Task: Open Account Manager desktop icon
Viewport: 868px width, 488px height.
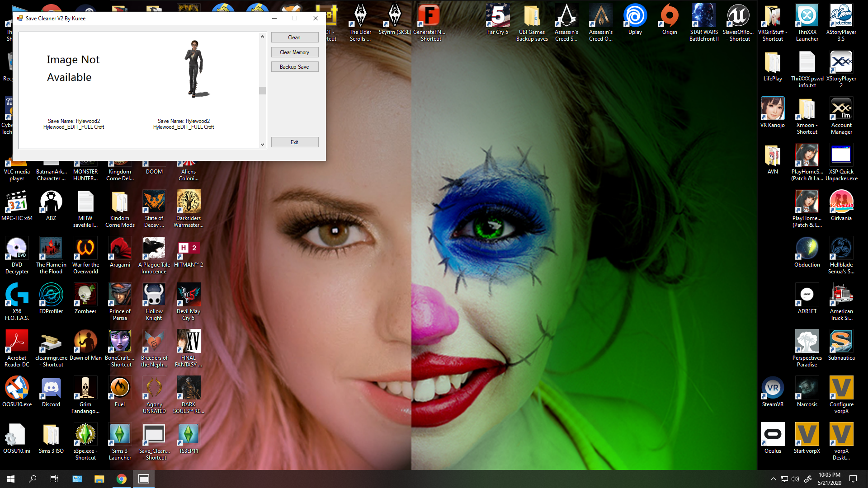Action: pyautogui.click(x=841, y=116)
